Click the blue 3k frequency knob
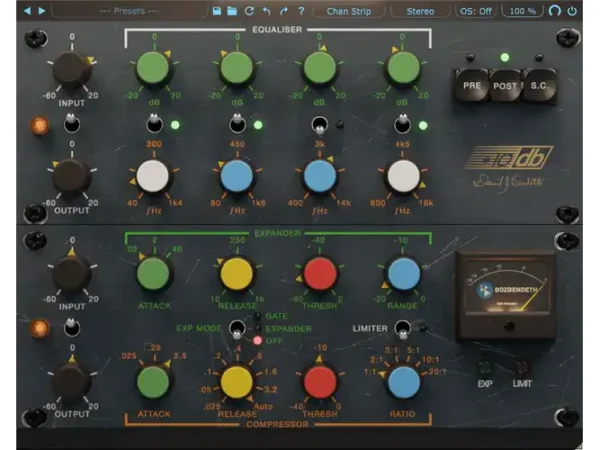The image size is (600, 450). (320, 176)
